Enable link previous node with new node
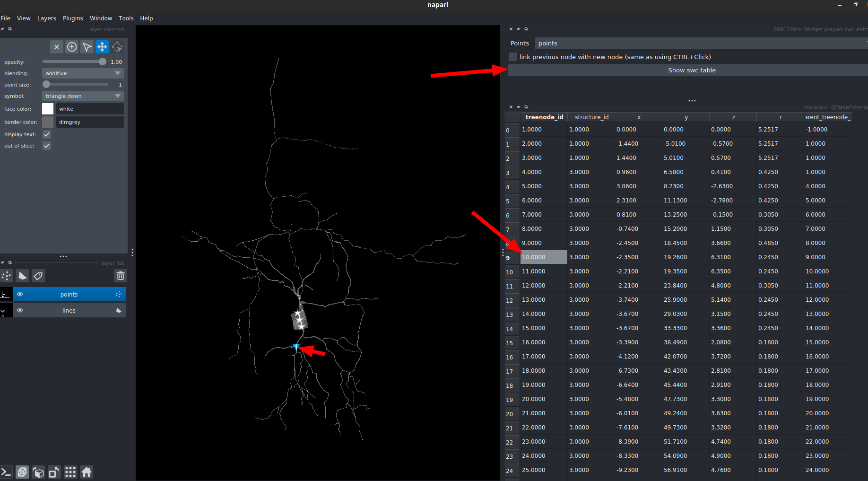 [x=513, y=57]
